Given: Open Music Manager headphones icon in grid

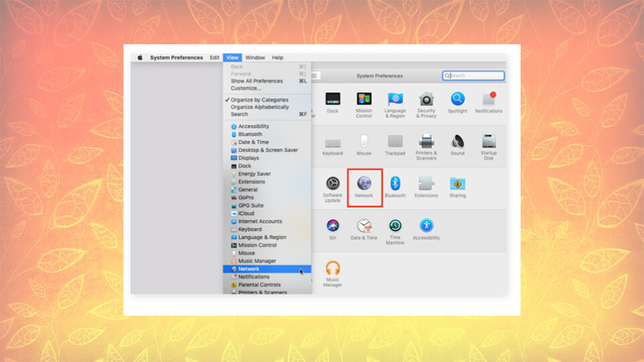Looking at the screenshot, I should 333,268.
